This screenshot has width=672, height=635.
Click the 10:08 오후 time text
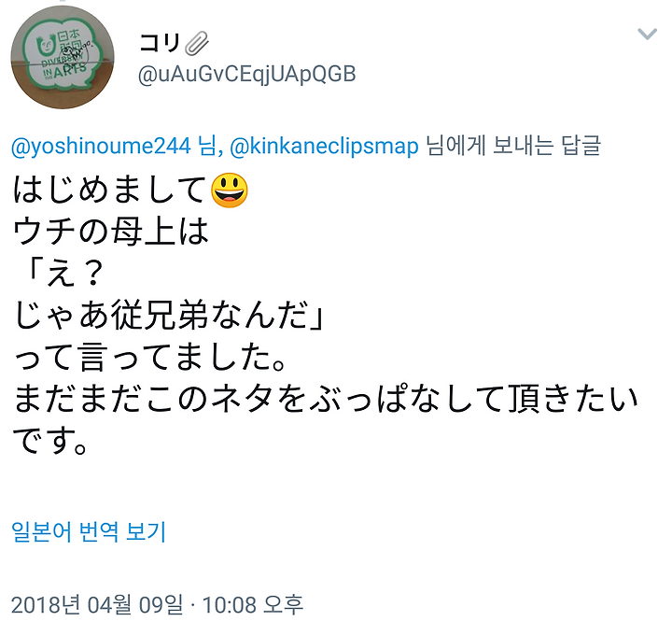pyautogui.click(x=252, y=605)
